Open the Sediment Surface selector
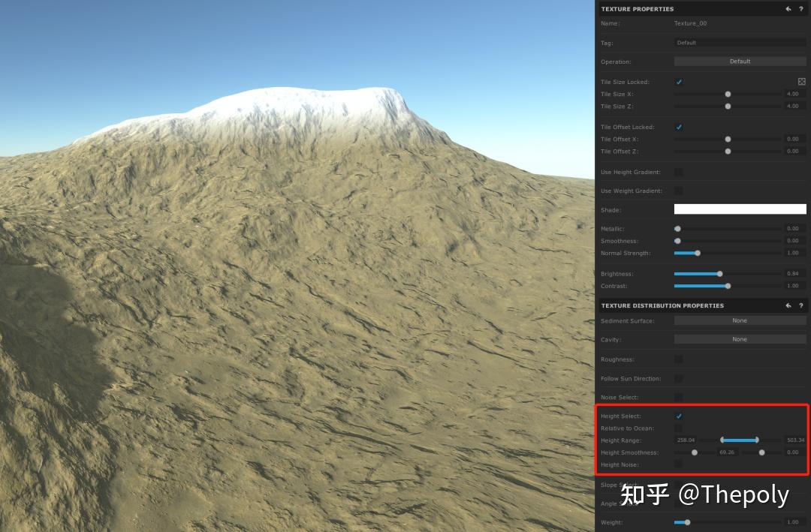This screenshot has height=532, width=811. pyautogui.click(x=740, y=320)
